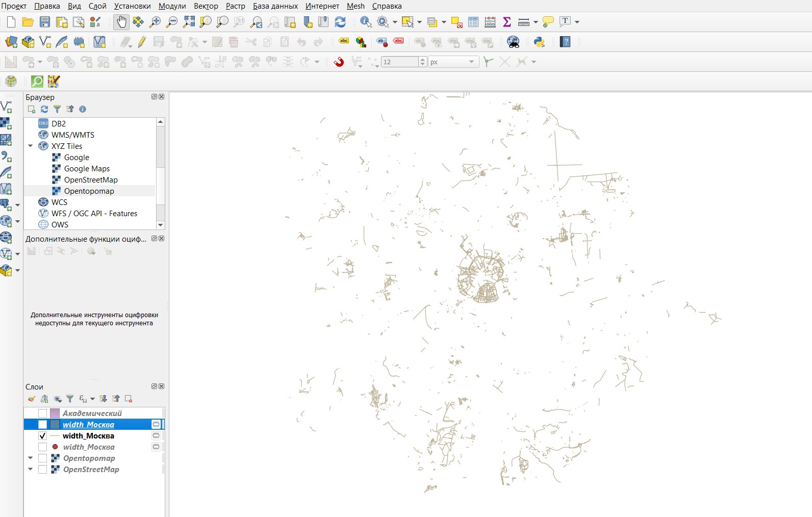Collapse the XYZ Tiles tree node
812x517 pixels.
(x=31, y=146)
